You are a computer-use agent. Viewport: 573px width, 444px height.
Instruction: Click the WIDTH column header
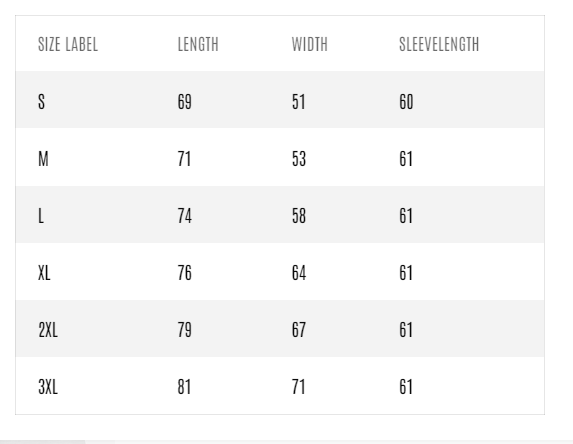tap(310, 44)
